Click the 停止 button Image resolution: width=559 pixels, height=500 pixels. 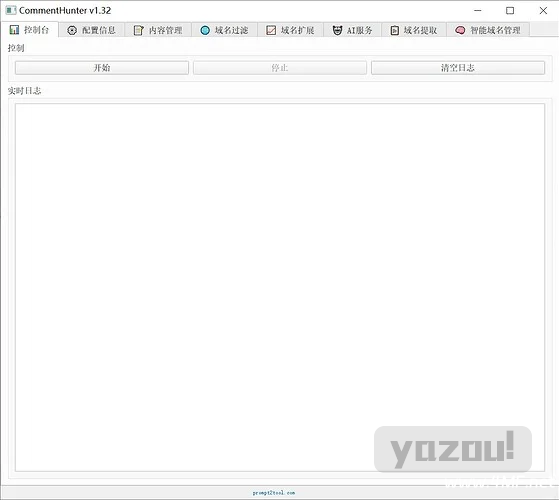click(x=280, y=68)
